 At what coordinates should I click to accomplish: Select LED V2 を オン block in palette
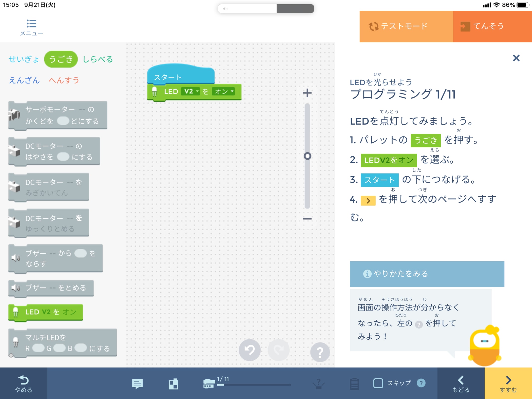click(46, 312)
